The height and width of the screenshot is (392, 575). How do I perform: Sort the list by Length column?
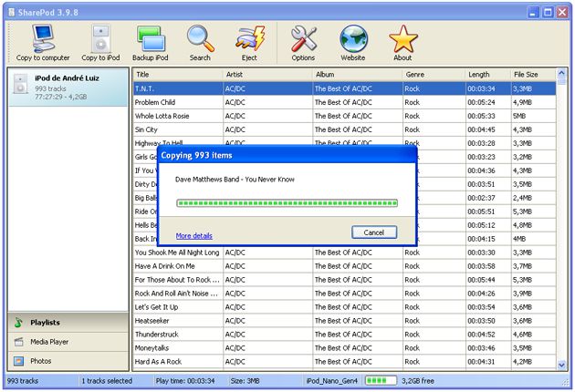click(488, 75)
